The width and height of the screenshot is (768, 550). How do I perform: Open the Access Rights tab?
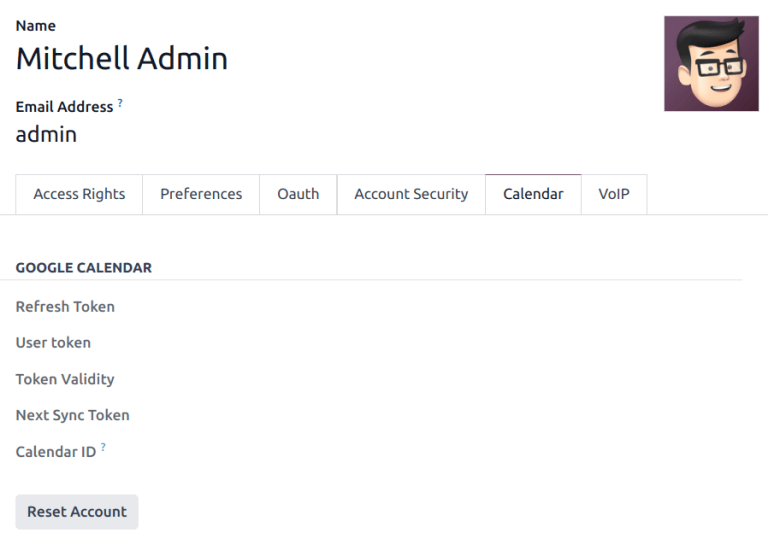point(79,194)
